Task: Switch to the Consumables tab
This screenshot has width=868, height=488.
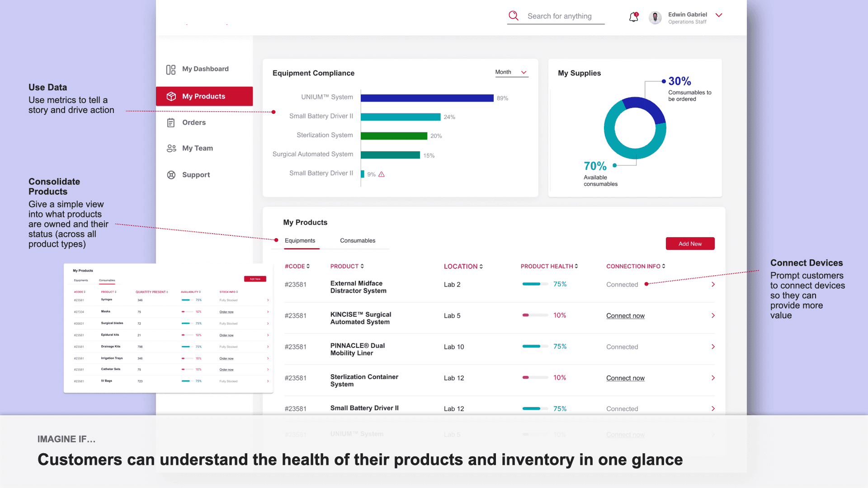Action: tap(357, 241)
